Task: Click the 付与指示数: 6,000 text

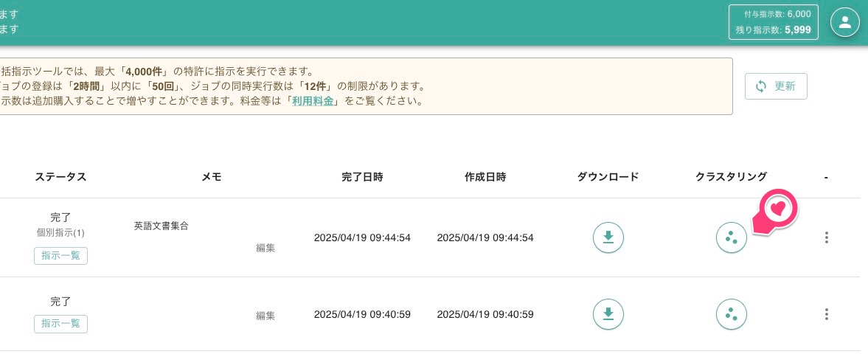Action: click(777, 15)
